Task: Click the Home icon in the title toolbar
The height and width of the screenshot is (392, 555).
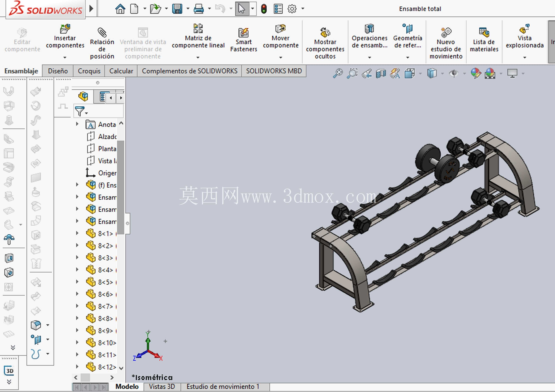Action: pos(120,9)
